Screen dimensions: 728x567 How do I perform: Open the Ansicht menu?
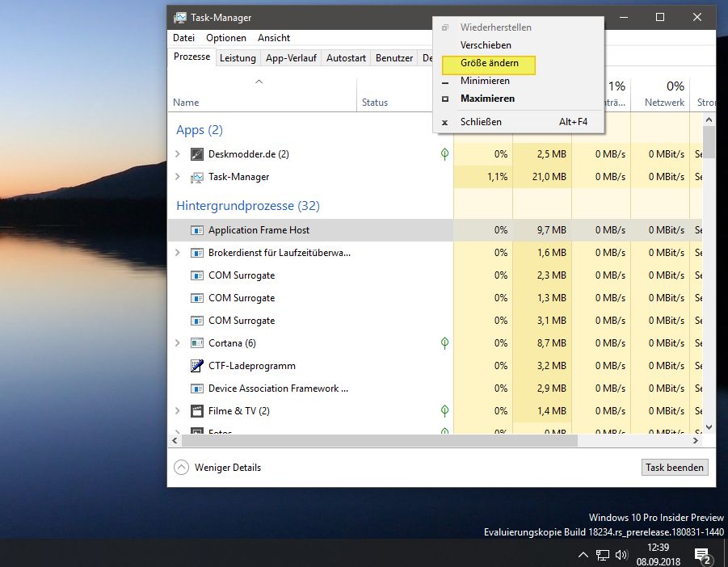tap(274, 38)
